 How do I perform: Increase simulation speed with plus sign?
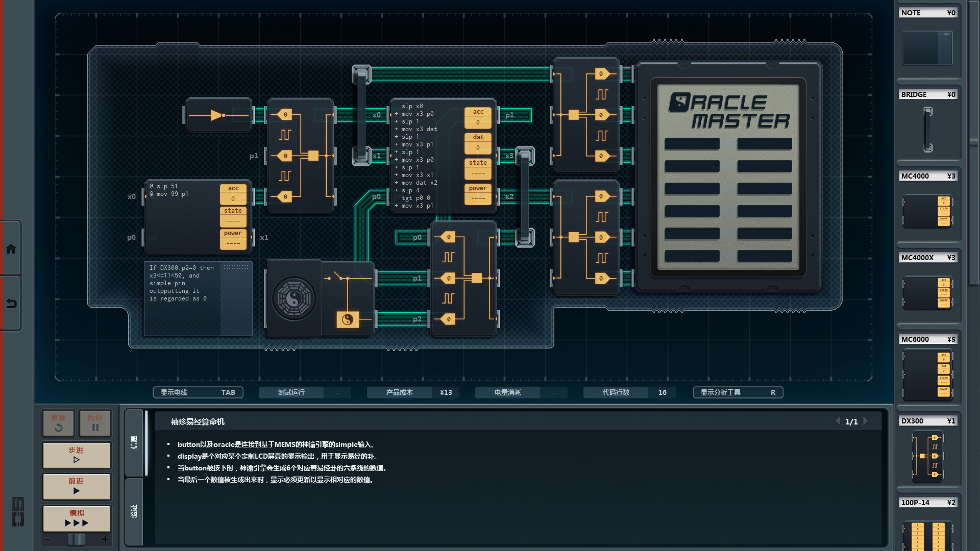click(x=105, y=539)
